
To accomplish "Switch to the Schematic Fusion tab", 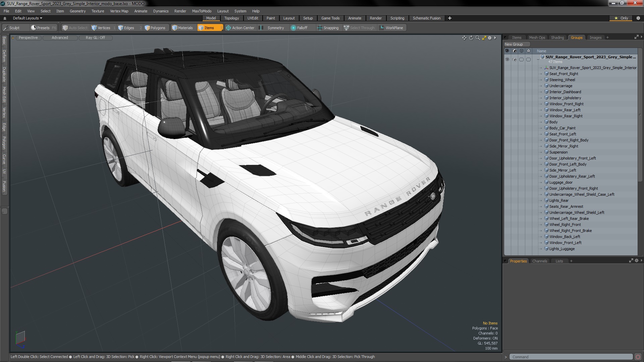I will (427, 18).
